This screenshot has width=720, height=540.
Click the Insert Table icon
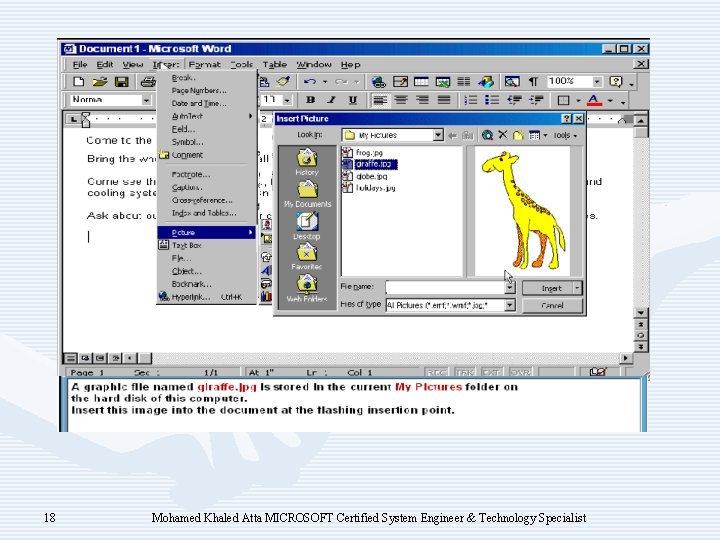point(421,82)
